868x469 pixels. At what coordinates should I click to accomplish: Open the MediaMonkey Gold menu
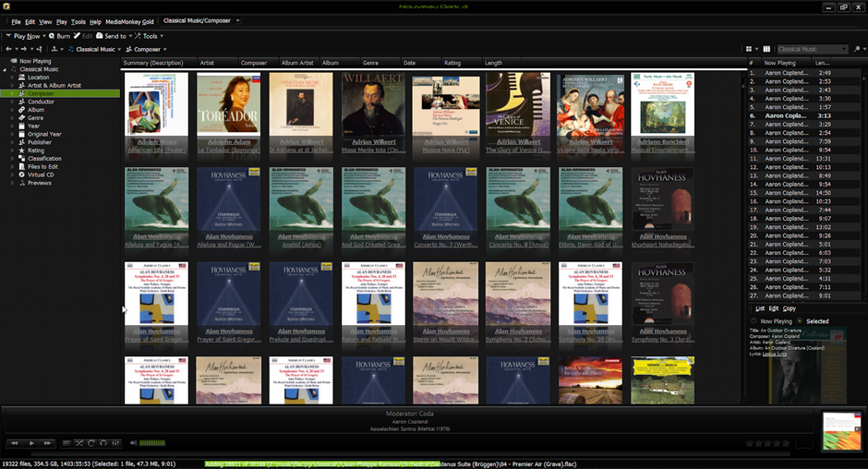(x=129, y=21)
